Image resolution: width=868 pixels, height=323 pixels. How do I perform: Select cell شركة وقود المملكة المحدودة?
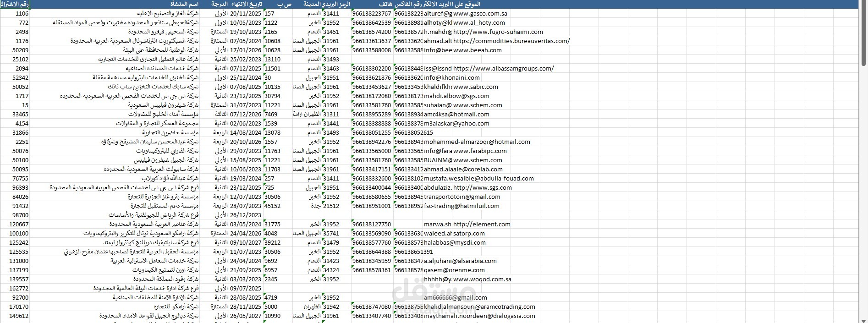pyautogui.click(x=115, y=279)
